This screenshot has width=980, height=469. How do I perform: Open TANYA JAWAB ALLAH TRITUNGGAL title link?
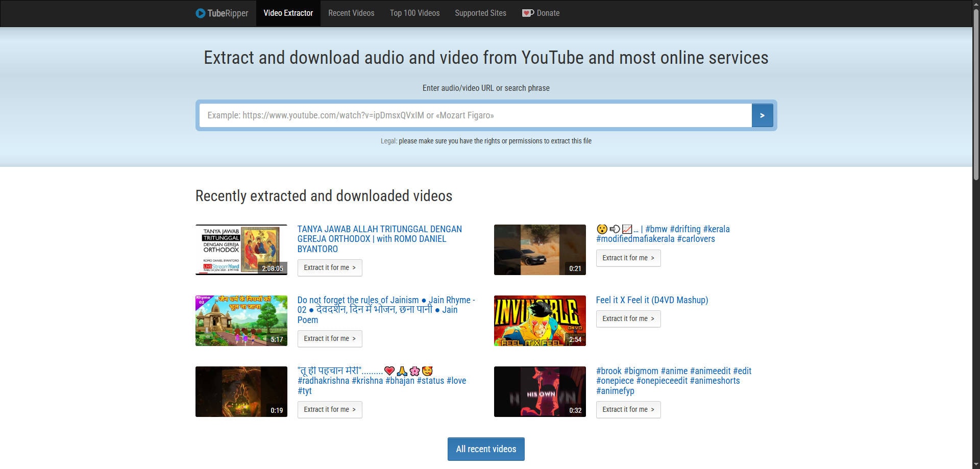coord(380,239)
